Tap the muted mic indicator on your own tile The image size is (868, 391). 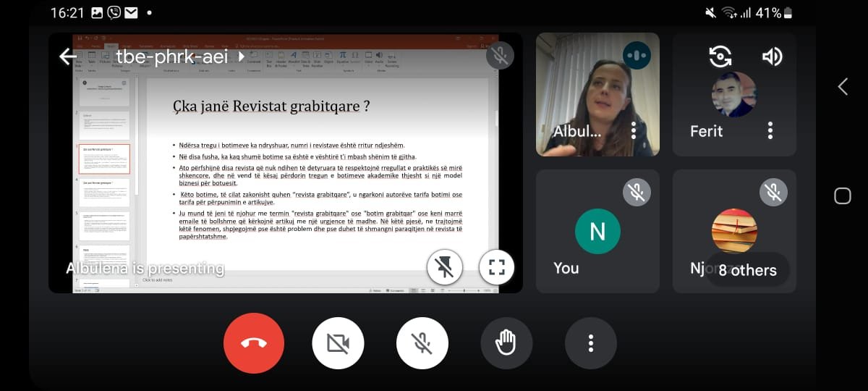tap(637, 192)
